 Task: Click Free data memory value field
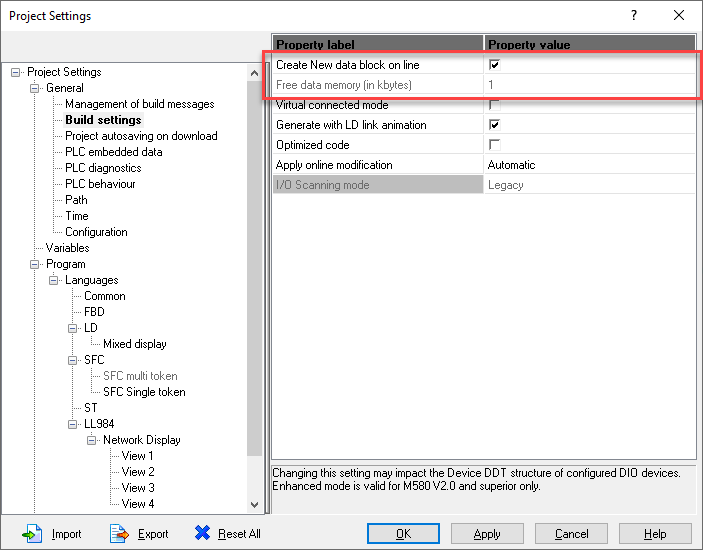590,85
